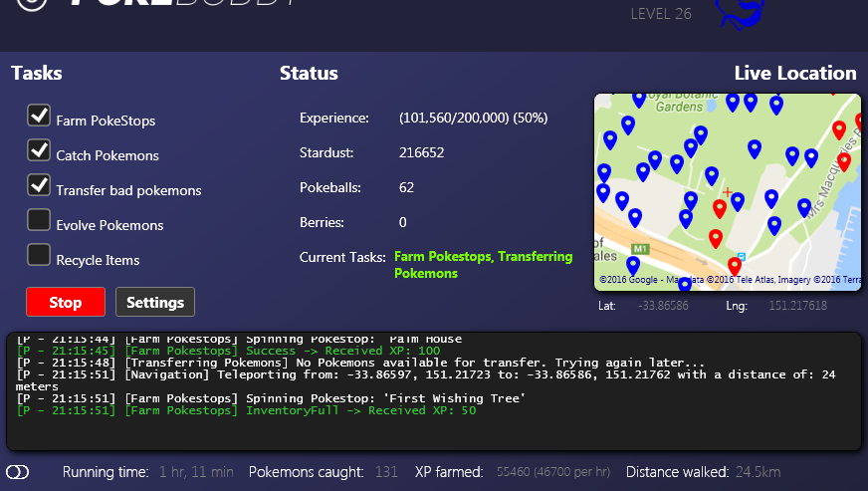Click log line 'Success -> Received XP: 100'

[x=229, y=351]
